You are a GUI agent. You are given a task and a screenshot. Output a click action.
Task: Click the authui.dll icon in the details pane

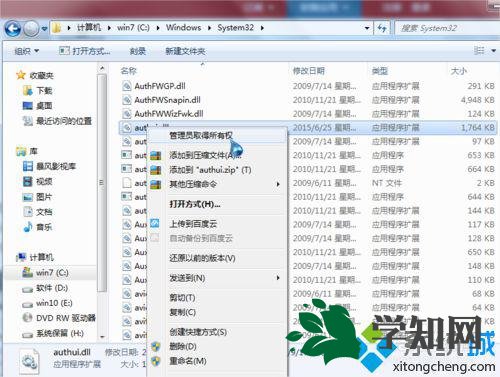pyautogui.click(x=30, y=361)
